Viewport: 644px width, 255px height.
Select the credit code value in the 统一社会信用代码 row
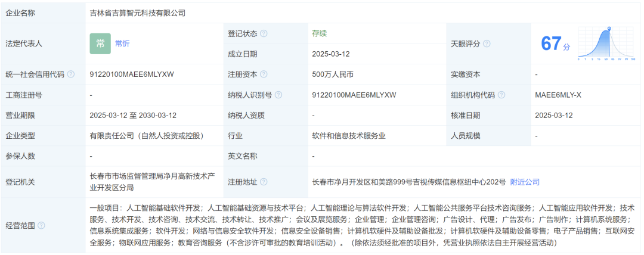[132, 74]
